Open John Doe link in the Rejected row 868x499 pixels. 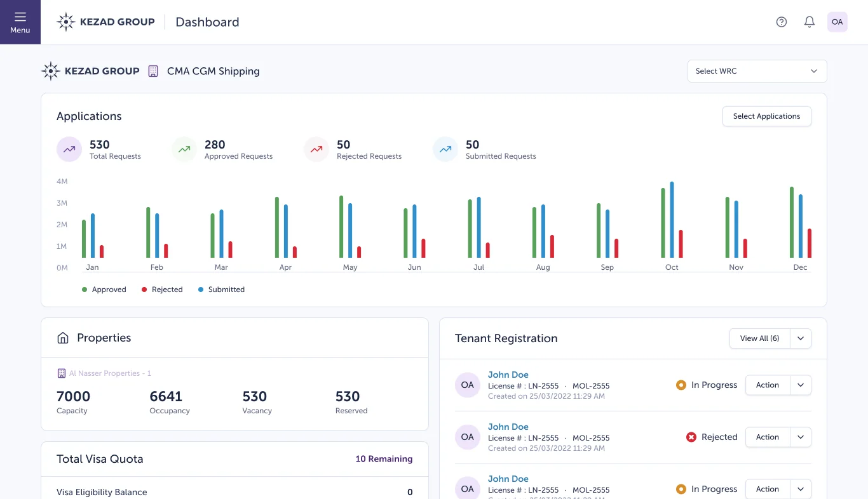[508, 427]
